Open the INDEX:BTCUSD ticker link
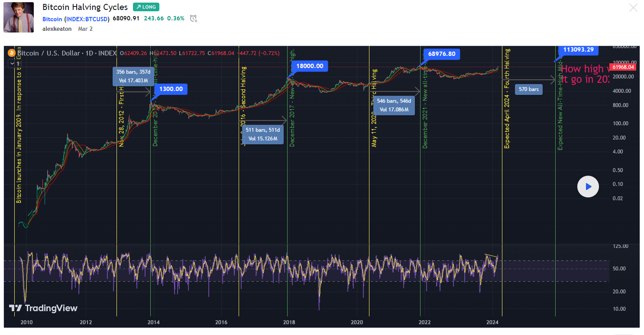 coord(87,19)
